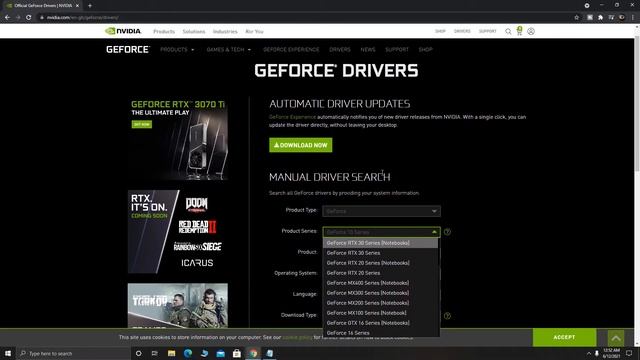The height and width of the screenshot is (360, 640).
Task: Open Microsoft Store from the taskbar
Action: [x=237, y=353]
